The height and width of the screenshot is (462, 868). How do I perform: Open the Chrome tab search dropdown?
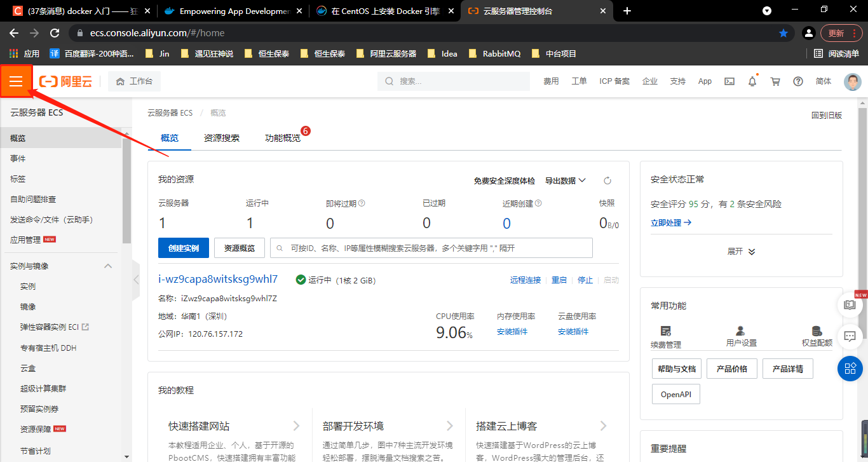(x=767, y=11)
